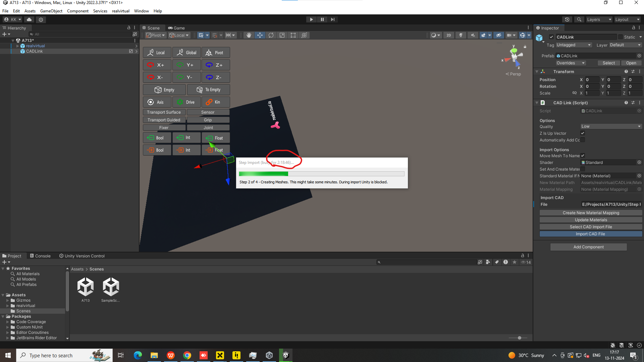Open the Quality dropdown

(x=611, y=126)
